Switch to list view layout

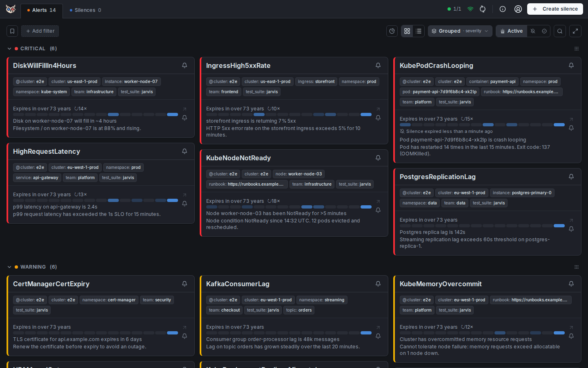point(419,31)
